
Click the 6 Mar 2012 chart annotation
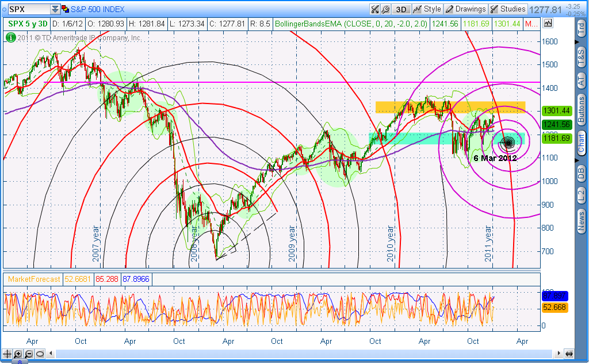click(x=495, y=158)
